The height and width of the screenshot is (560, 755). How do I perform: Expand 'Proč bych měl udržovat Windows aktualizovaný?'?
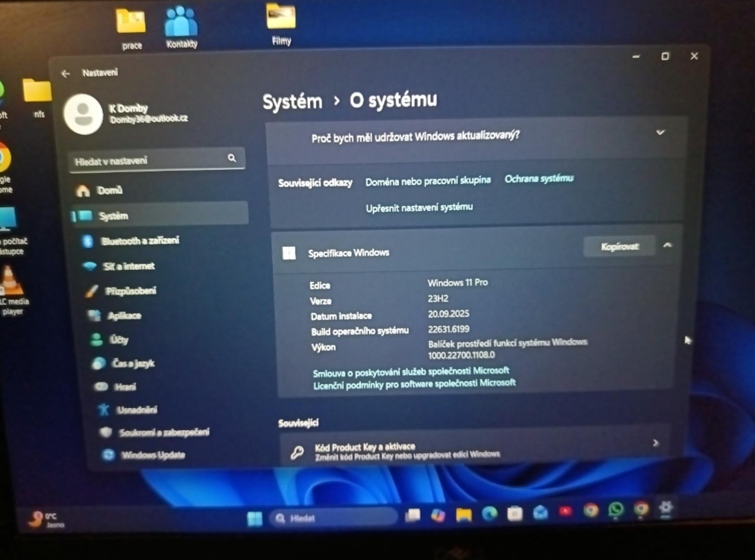pos(660,132)
